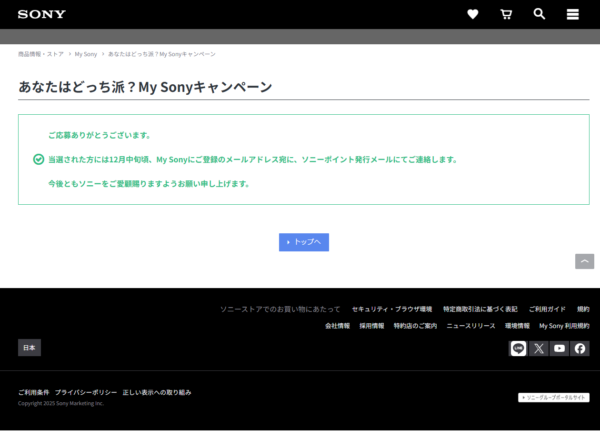Viewport: 600px width, 439px height.
Task: Open Sony's X social icon
Action: [539, 348]
